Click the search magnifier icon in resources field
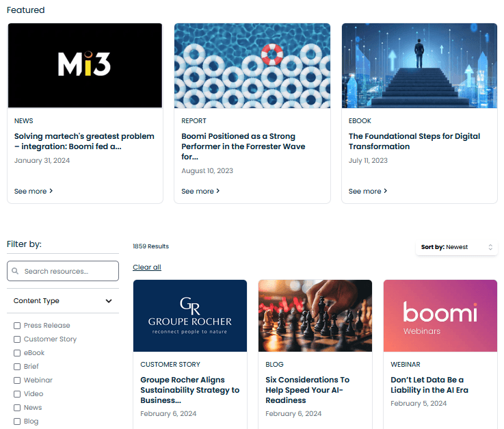 [x=15, y=271]
